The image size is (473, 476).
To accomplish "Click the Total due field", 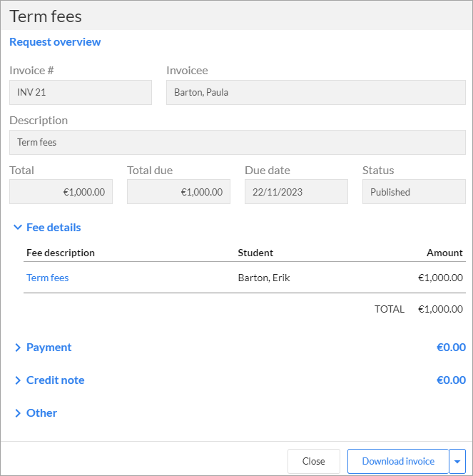I will (x=178, y=191).
